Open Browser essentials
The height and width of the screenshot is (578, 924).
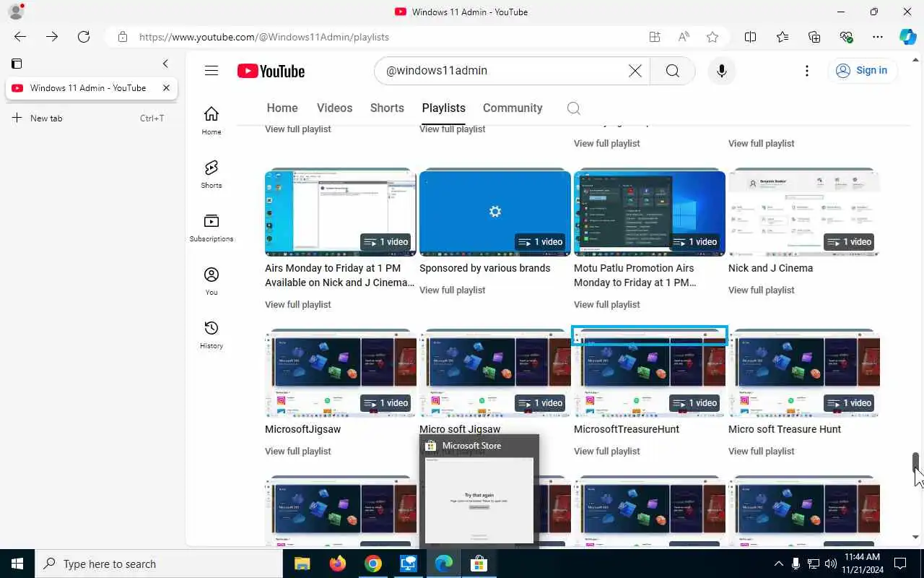(846, 37)
